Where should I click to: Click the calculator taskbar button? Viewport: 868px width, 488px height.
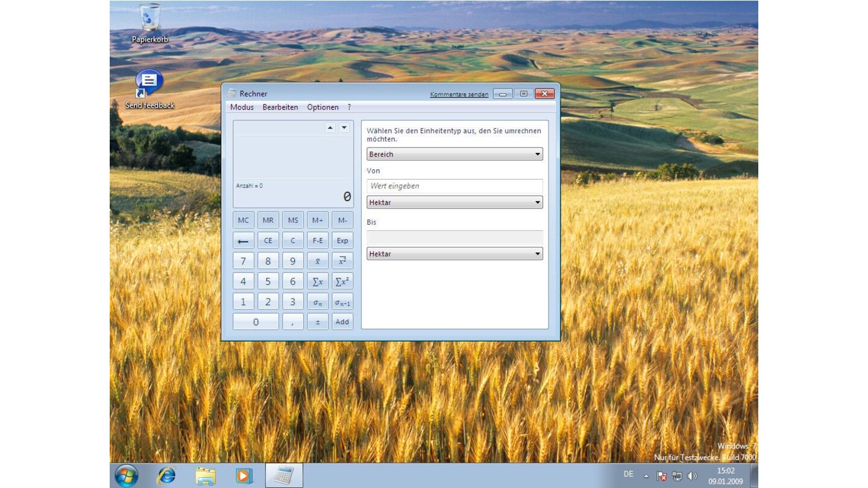point(283,475)
